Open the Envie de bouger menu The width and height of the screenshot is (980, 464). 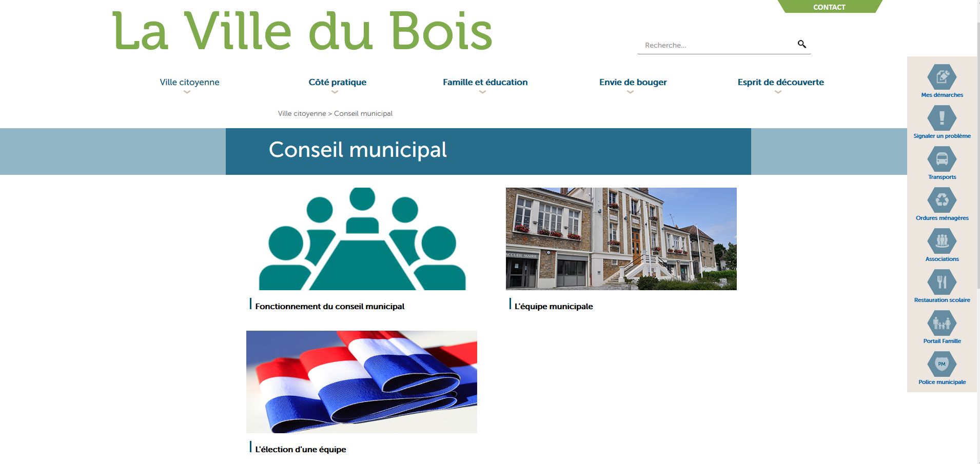(x=633, y=82)
